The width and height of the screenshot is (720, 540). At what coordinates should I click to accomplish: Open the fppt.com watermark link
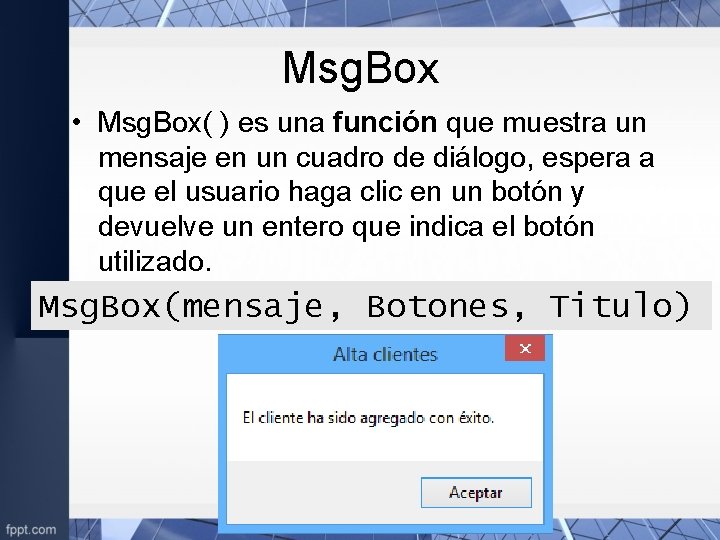click(31, 529)
